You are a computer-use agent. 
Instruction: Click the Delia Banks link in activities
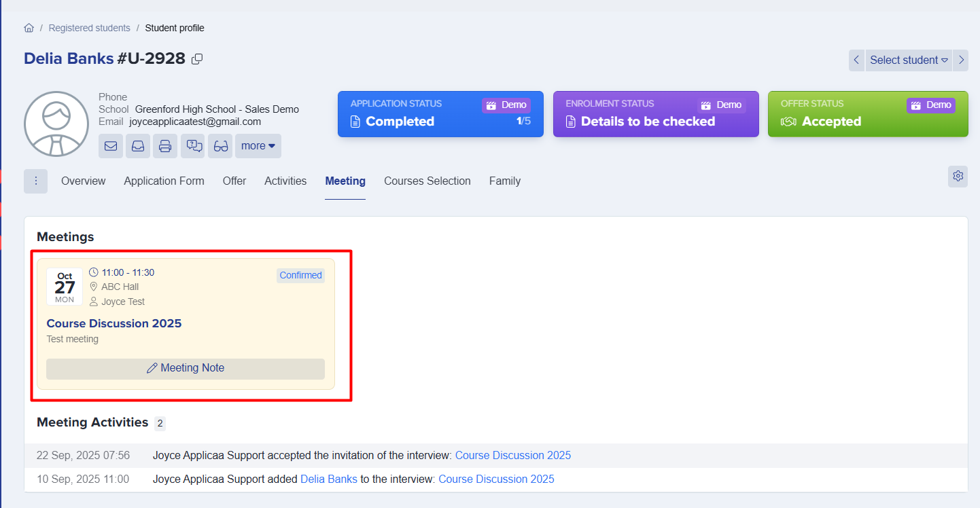click(328, 479)
